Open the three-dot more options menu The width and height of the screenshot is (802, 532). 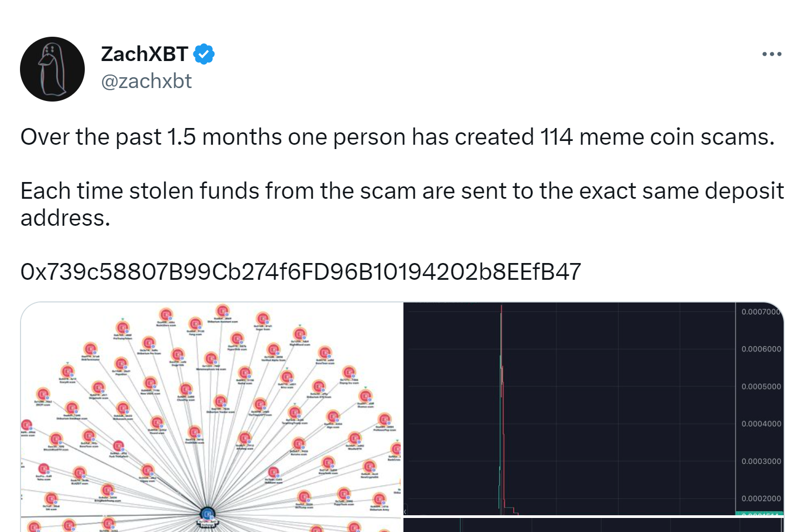coord(772,54)
